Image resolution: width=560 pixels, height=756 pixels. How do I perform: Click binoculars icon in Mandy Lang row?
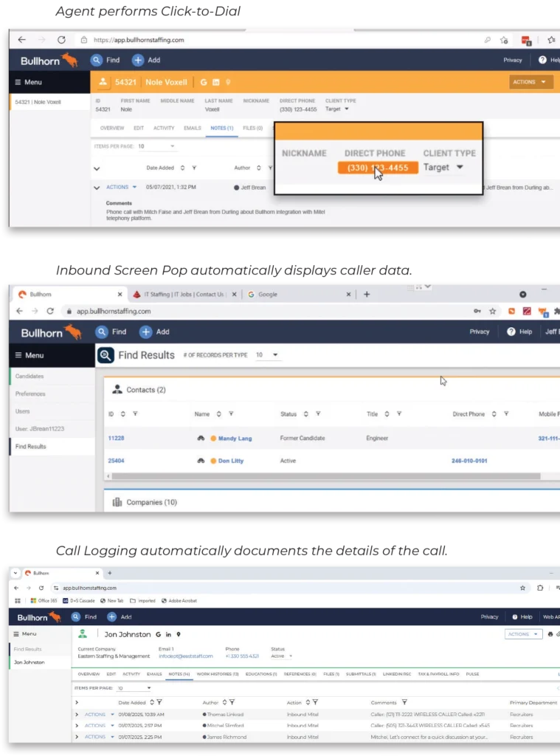201,439
